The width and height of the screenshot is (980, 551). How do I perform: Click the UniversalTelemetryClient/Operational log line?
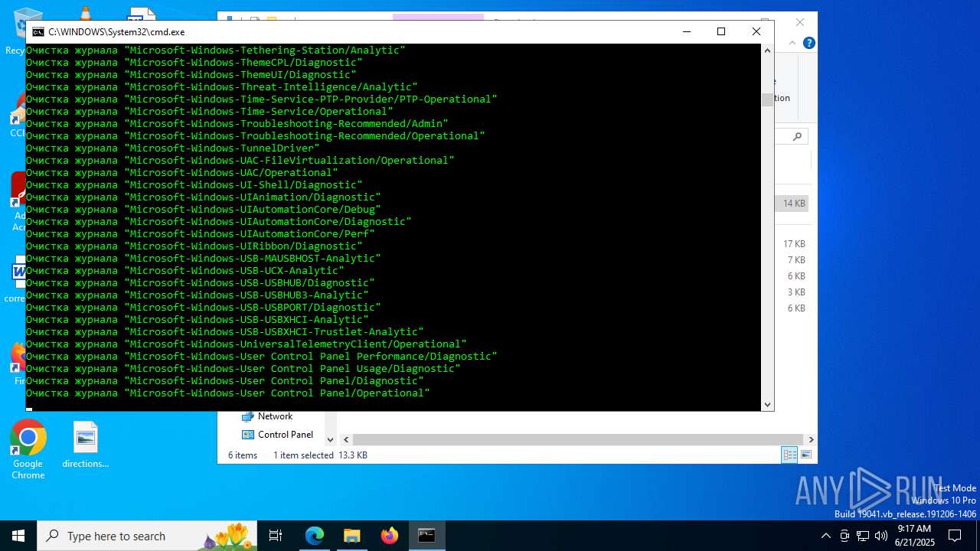point(247,344)
